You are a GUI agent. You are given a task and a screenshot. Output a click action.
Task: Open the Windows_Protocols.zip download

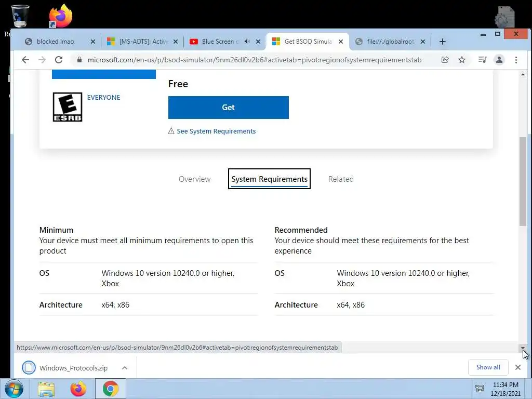tap(73, 368)
